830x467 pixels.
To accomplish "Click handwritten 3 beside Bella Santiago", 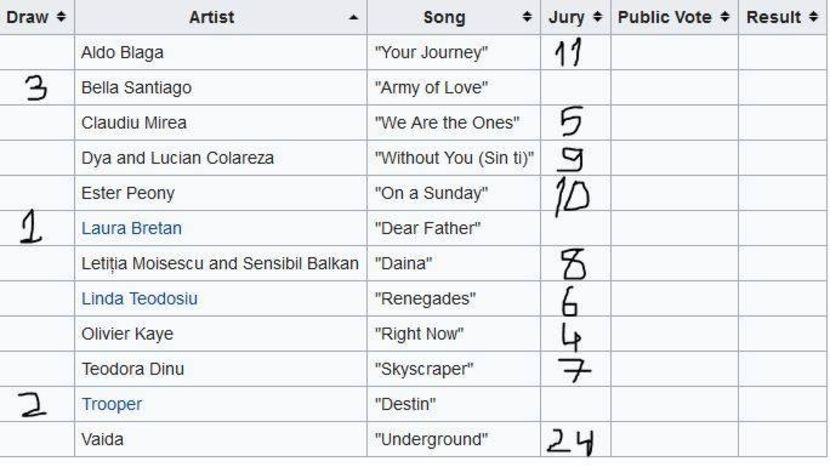I will click(x=35, y=88).
